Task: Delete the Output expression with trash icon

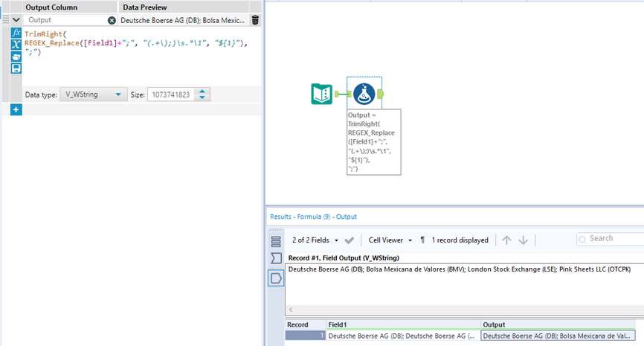Action: pos(255,20)
